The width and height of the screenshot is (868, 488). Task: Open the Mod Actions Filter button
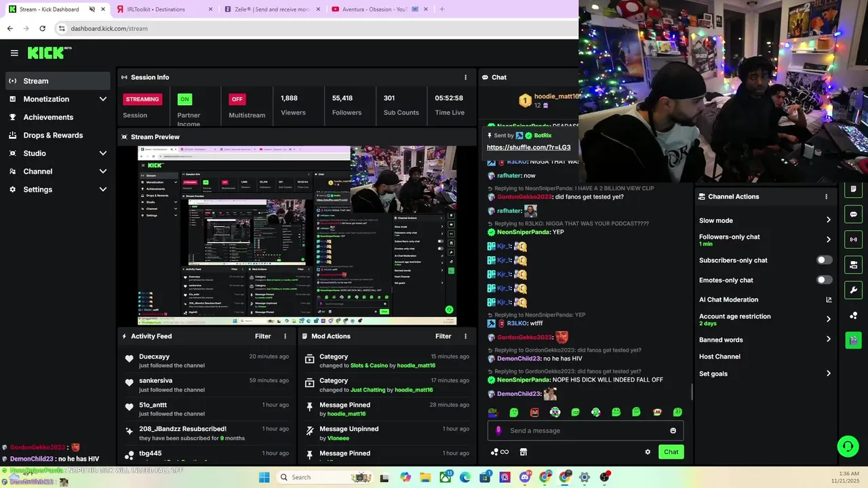(x=443, y=336)
